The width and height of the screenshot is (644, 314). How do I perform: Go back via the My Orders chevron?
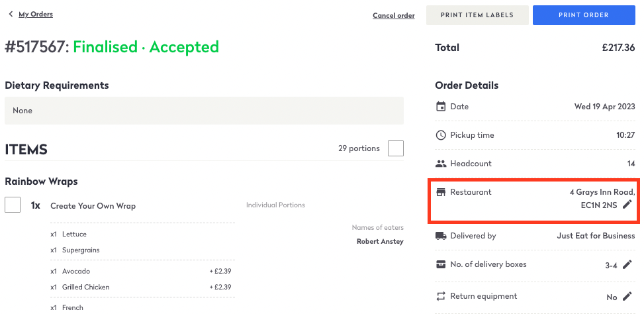click(11, 14)
